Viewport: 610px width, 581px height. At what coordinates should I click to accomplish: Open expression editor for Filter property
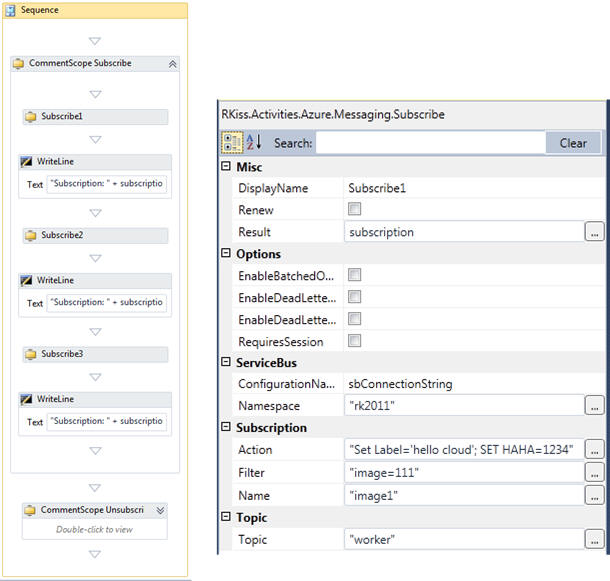click(594, 472)
